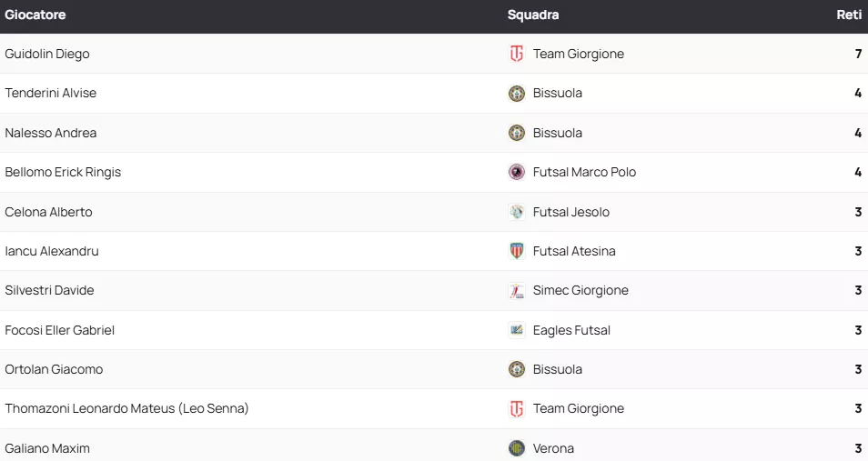The image size is (868, 461).
Task: Click the Simec Giorgione team logo
Action: 517,291
